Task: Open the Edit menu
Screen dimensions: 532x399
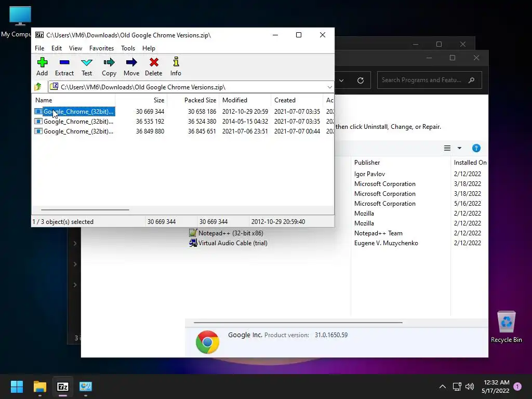Action: [x=56, y=48]
